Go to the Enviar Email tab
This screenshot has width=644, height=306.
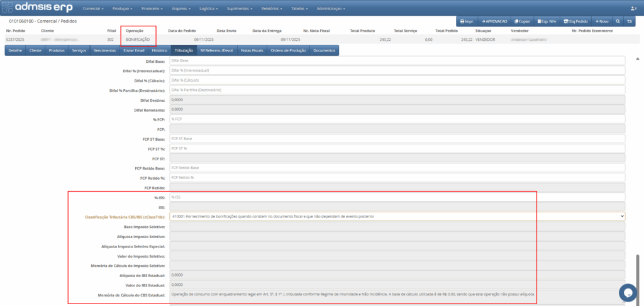[x=134, y=50]
